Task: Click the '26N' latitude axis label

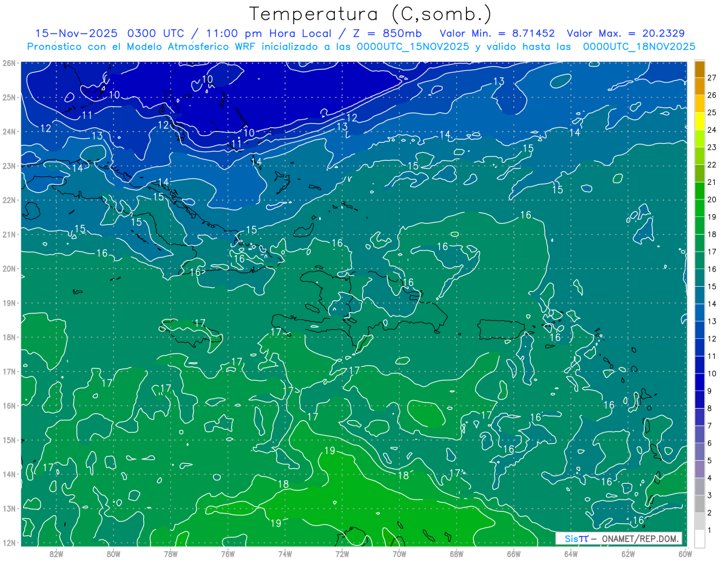Action: 8,63
